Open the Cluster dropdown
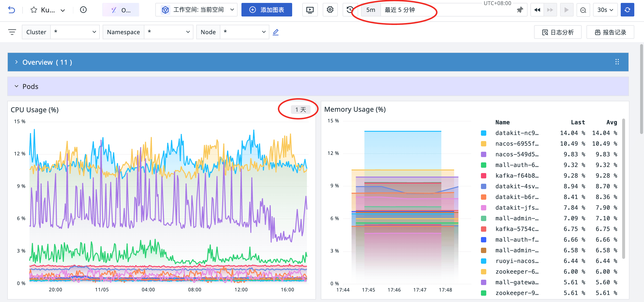The image size is (644, 302). pyautogui.click(x=74, y=32)
